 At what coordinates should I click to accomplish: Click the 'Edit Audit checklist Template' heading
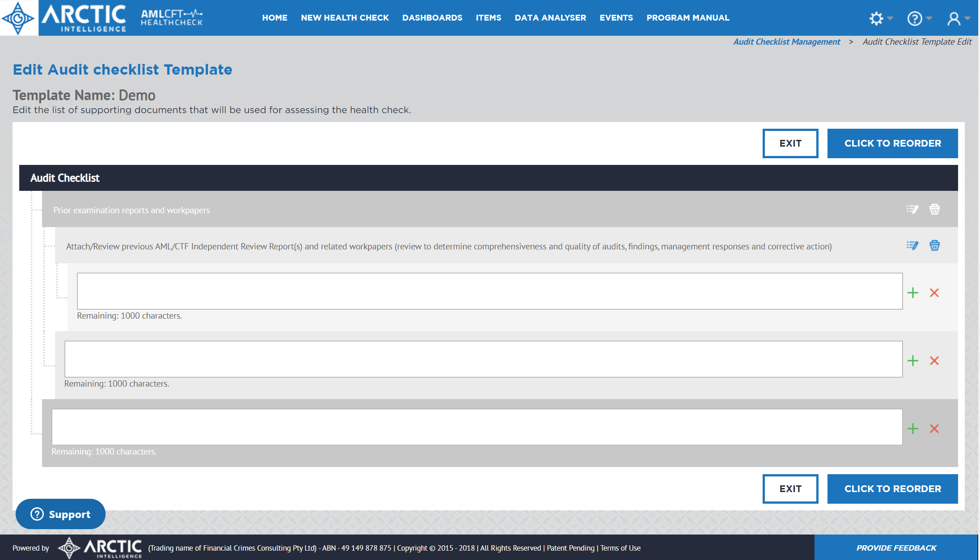pyautogui.click(x=123, y=70)
